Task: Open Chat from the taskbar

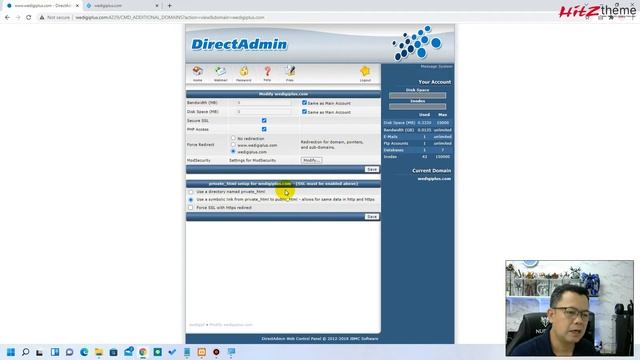Action: coord(69,352)
